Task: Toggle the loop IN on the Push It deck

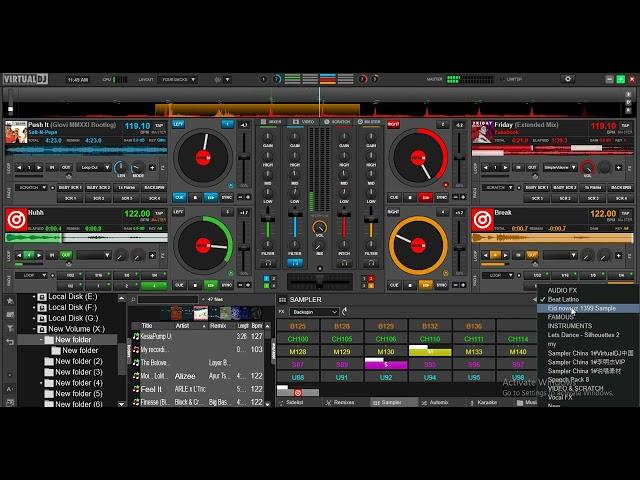Action: (x=52, y=168)
